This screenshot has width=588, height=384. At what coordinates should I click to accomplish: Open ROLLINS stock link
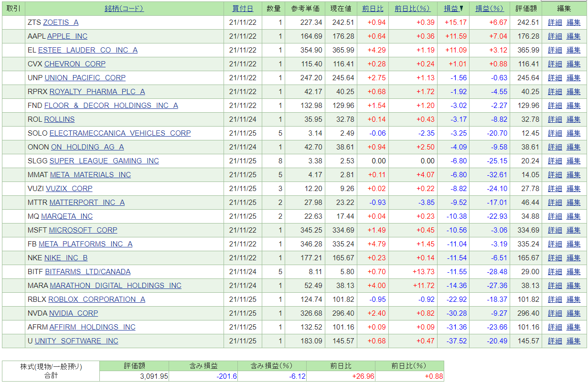[60, 119]
